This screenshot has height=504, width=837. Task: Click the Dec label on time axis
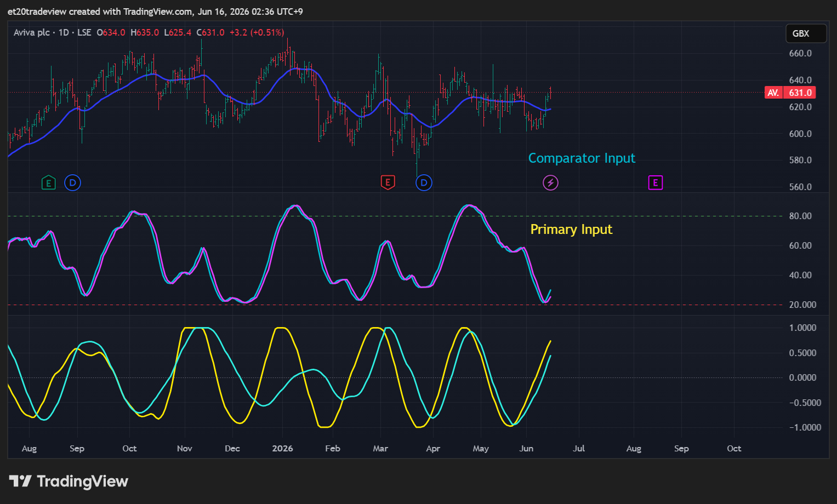(x=232, y=448)
